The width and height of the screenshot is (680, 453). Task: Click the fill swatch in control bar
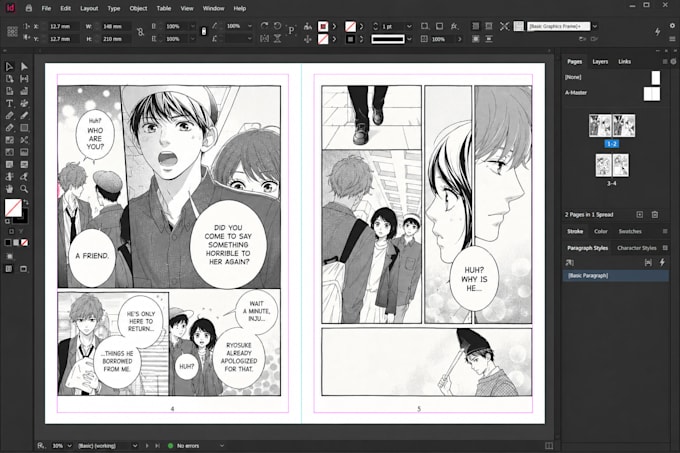[x=323, y=26]
